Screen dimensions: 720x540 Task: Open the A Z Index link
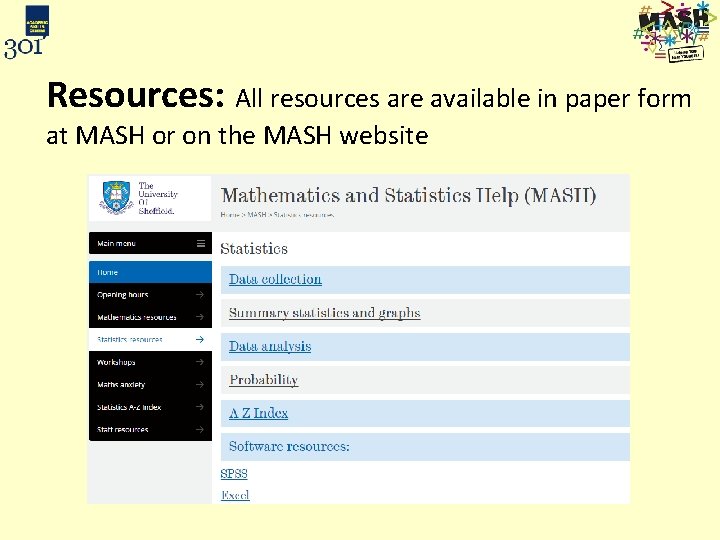(x=259, y=413)
